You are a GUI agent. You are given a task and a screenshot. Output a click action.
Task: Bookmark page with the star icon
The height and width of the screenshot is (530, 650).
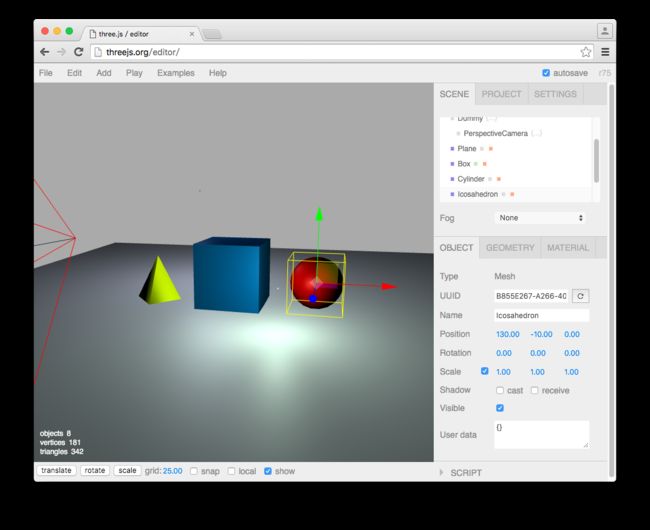coord(585,52)
